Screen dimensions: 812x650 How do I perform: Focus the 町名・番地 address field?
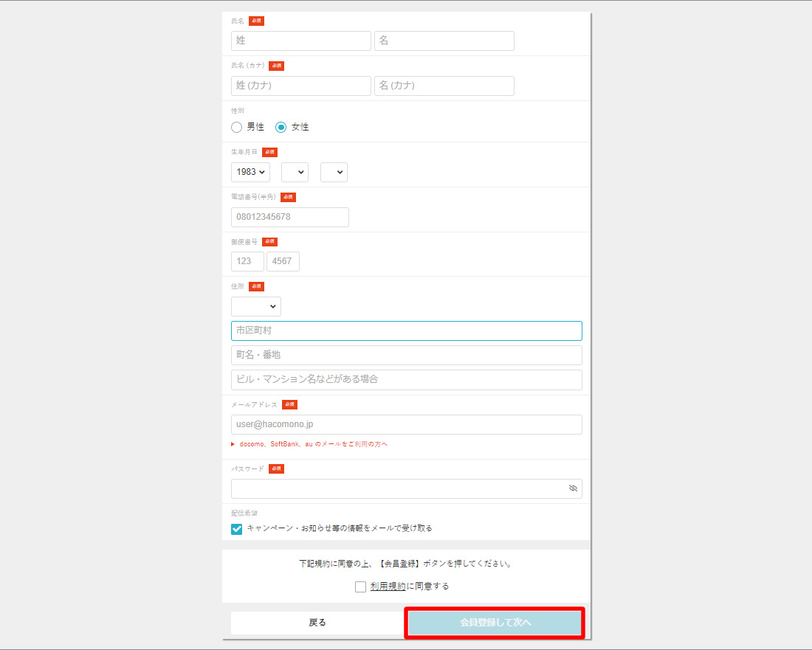point(407,355)
